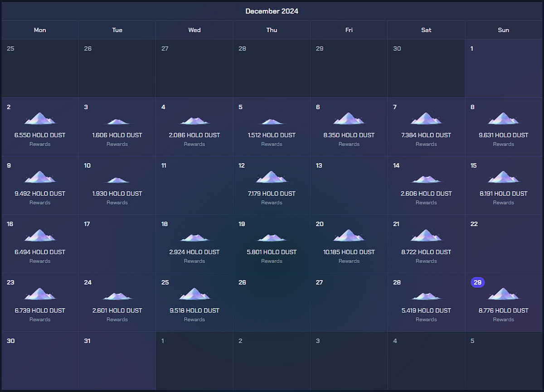Click the Sun column header
The width and height of the screenshot is (544, 392).
(504, 30)
